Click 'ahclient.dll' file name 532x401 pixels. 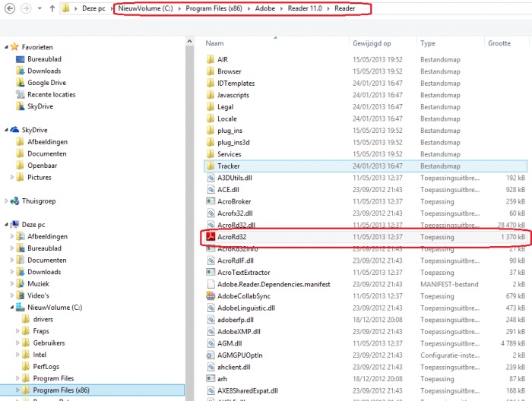click(x=234, y=367)
